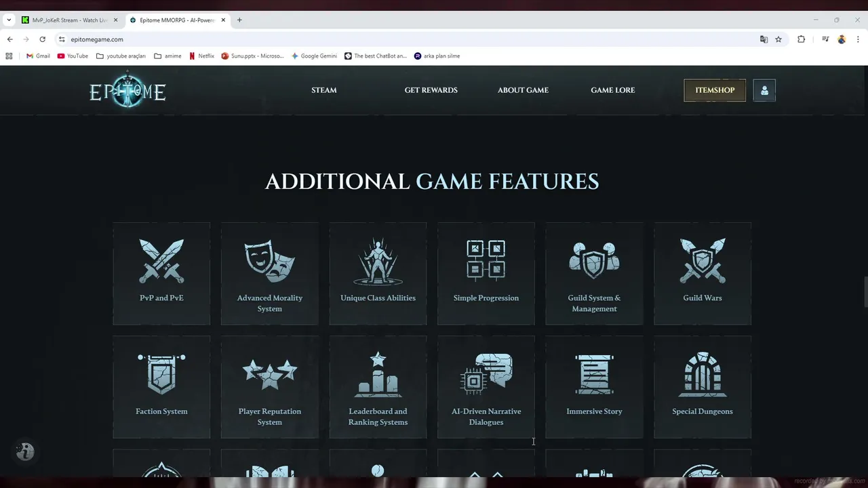The image size is (868, 488).
Task: Open a new browser tab
Action: (x=239, y=20)
